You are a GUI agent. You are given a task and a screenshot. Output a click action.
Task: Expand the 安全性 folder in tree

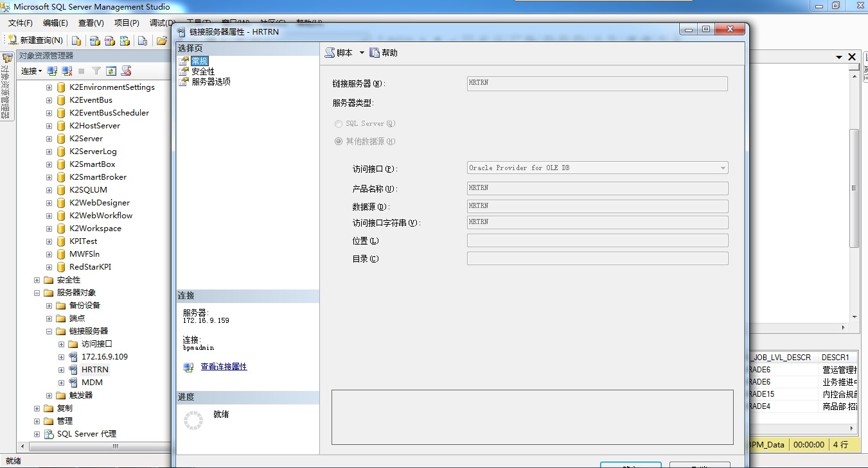tap(37, 280)
